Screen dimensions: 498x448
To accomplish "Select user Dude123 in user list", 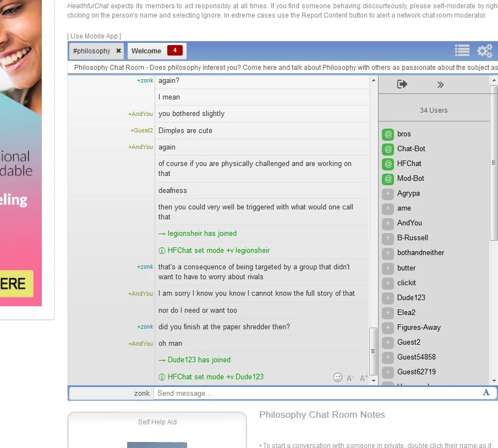I will pos(411,297).
